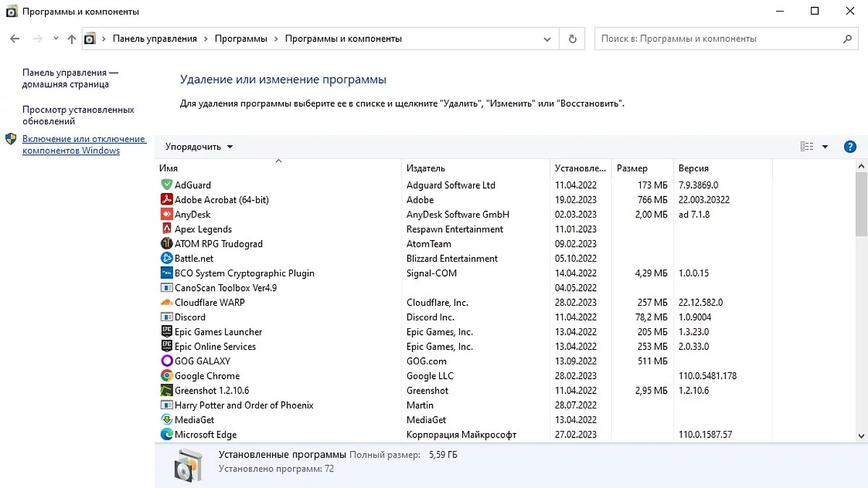868x488 pixels.
Task: Click the Cloudflare WARP cloud icon
Action: point(166,302)
